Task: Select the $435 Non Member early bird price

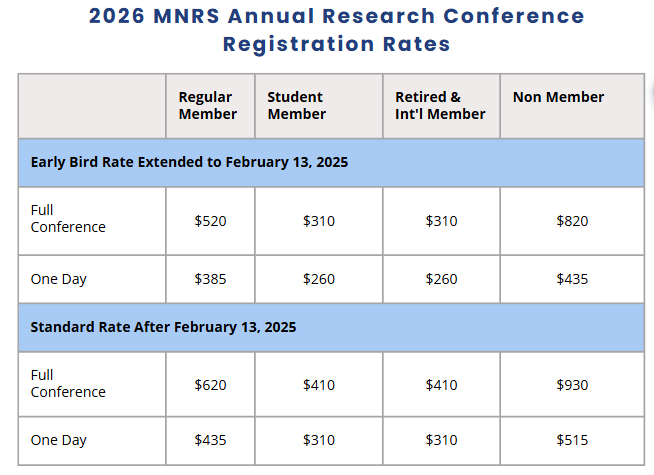Action: pyautogui.click(x=572, y=279)
